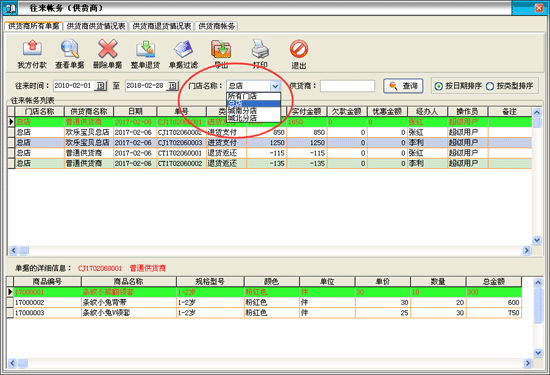This screenshot has height=375, width=550.
Task: Expand the 门店名称 dropdown arrow
Action: click(275, 86)
